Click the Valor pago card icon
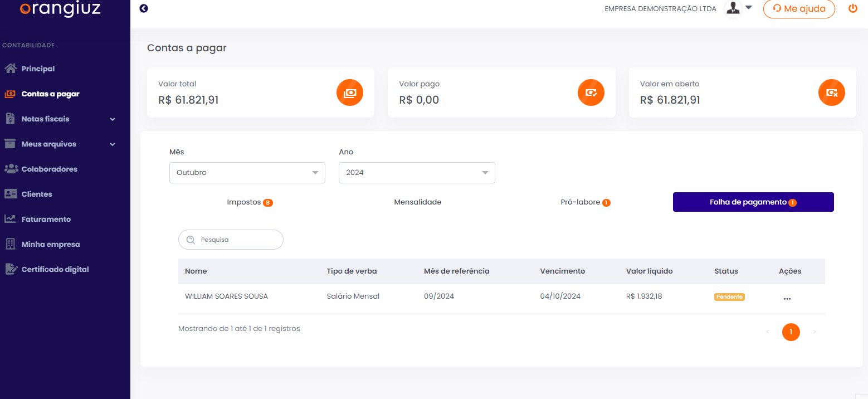Viewport: 868px width, 399px height. click(x=591, y=93)
